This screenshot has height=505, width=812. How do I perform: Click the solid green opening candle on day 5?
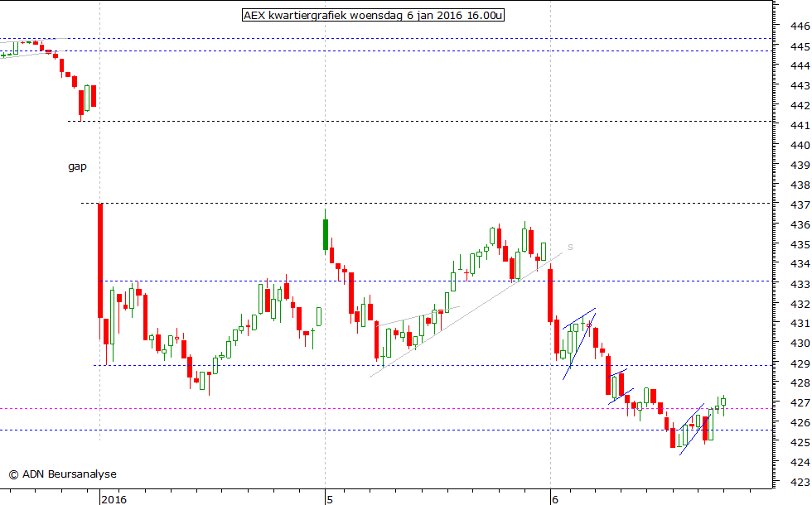pos(325,234)
